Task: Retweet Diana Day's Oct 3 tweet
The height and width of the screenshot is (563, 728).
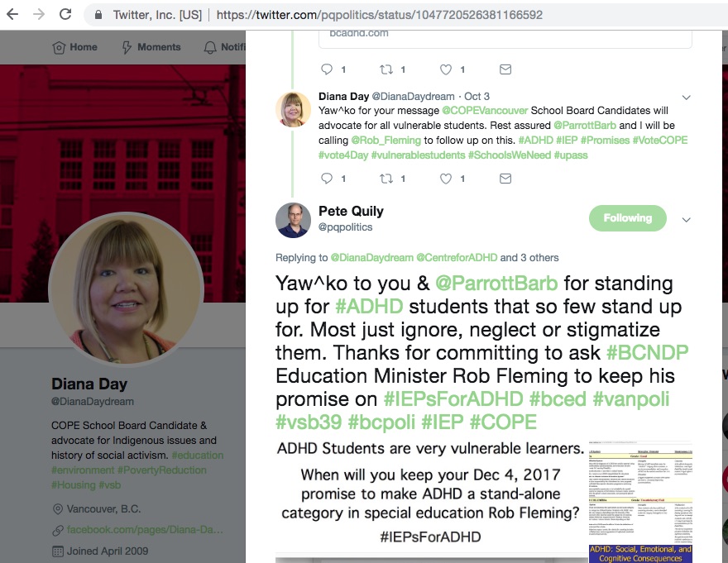Action: pos(386,179)
